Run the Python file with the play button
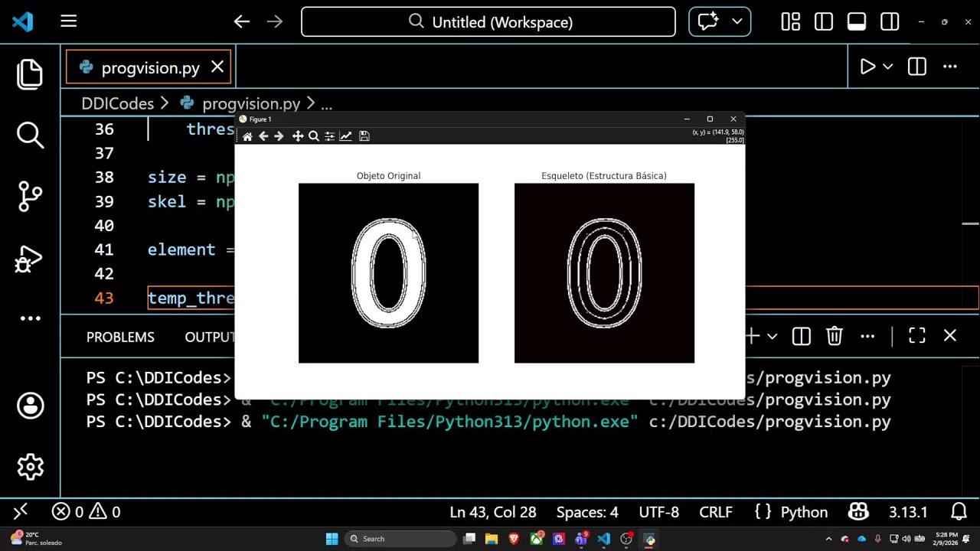Image resolution: width=980 pixels, height=551 pixels. pyautogui.click(x=867, y=67)
